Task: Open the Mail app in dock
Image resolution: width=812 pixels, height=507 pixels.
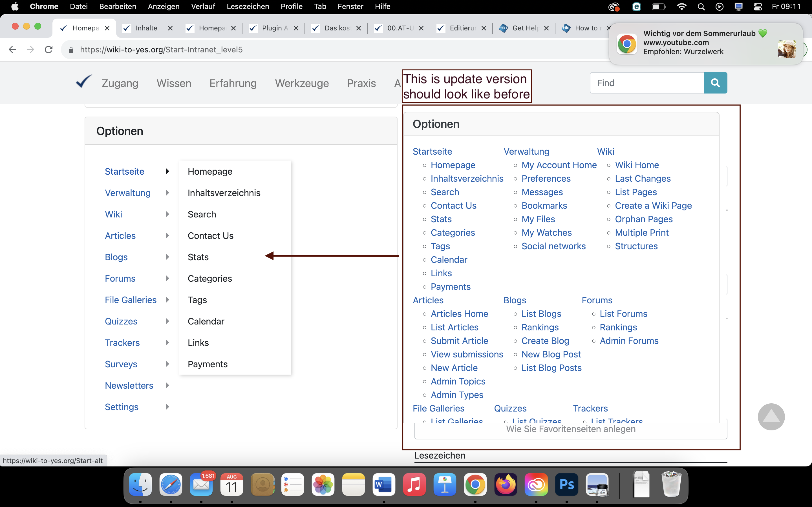Action: tap(201, 484)
